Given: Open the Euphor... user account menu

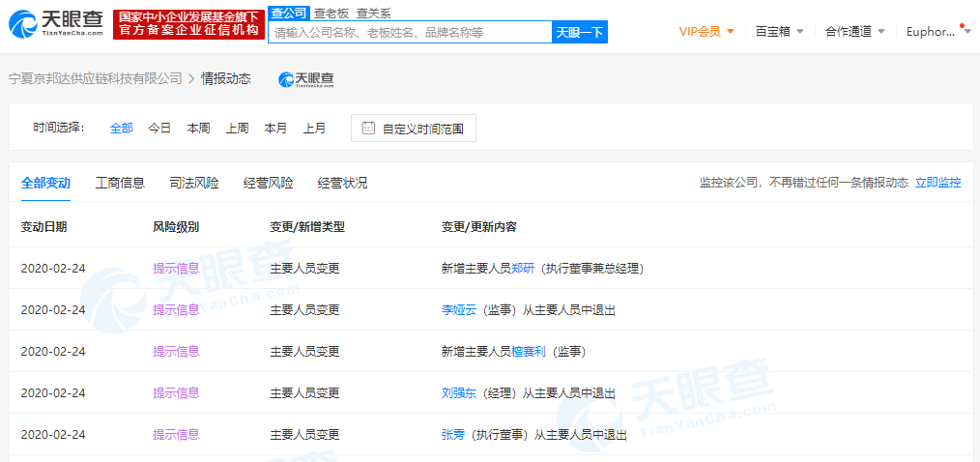Looking at the screenshot, I should pyautogui.click(x=934, y=31).
